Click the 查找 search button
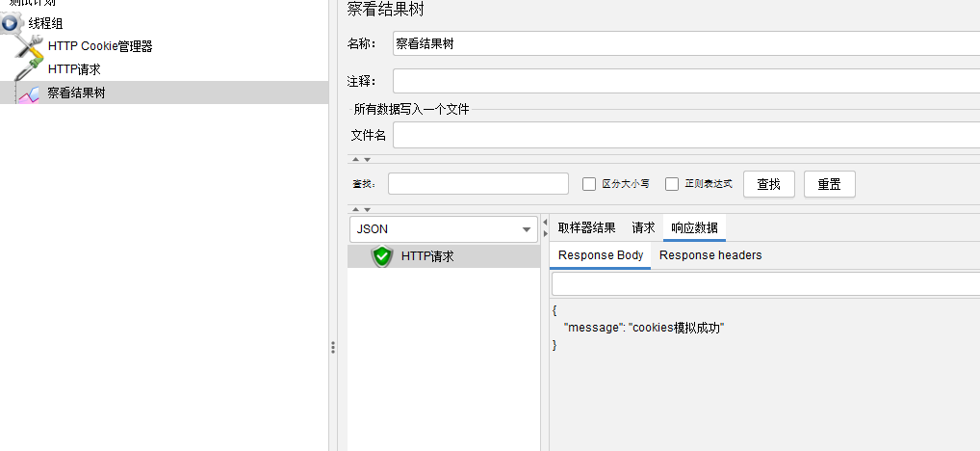 (769, 184)
